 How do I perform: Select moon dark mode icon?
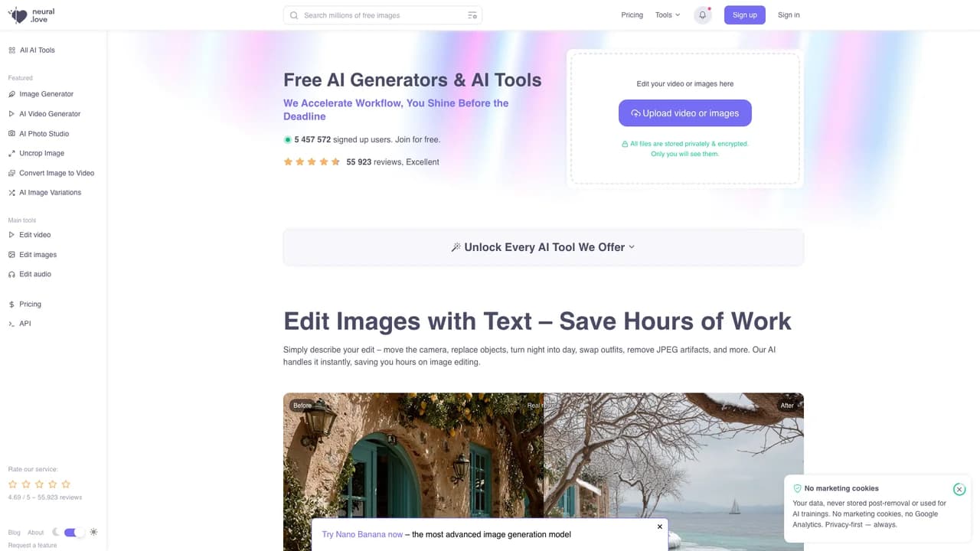56,532
